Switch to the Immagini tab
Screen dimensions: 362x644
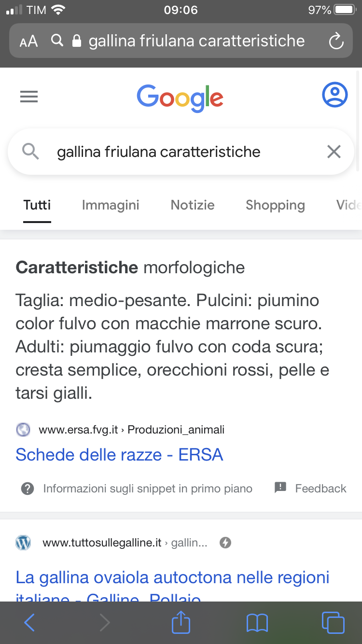click(111, 205)
